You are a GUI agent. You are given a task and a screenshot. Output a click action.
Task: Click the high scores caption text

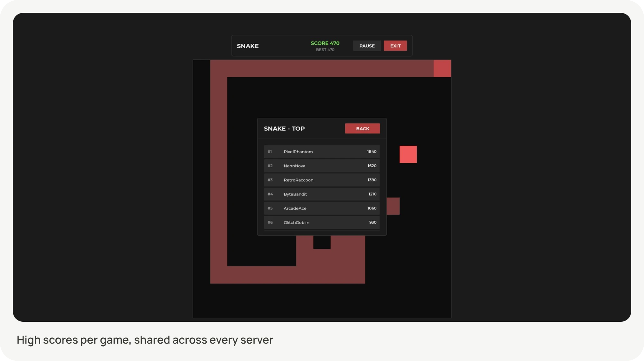145,340
